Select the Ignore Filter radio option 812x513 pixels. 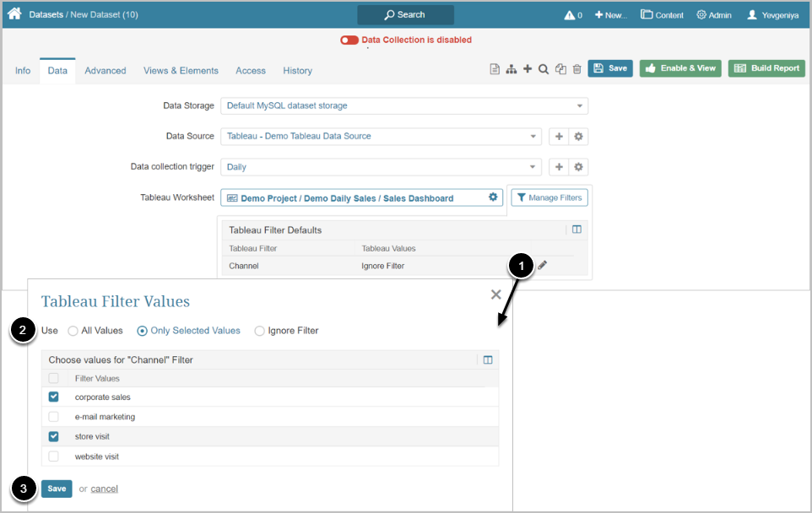pos(260,331)
